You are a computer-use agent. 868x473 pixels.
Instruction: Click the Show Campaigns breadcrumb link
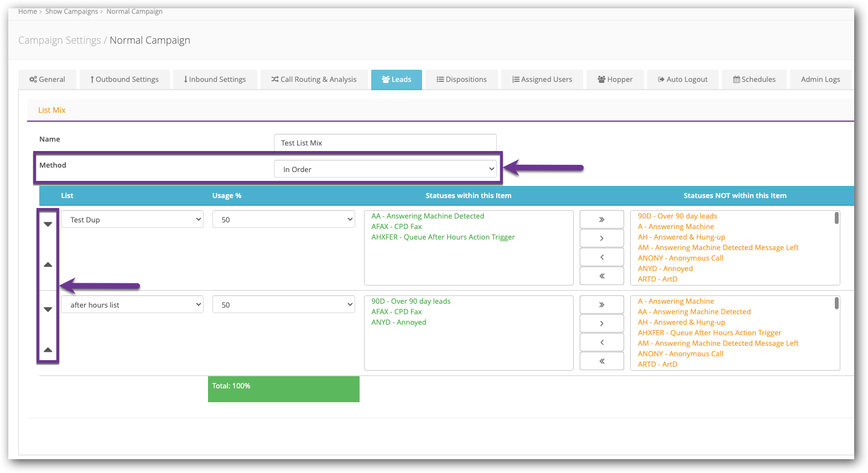tap(71, 12)
